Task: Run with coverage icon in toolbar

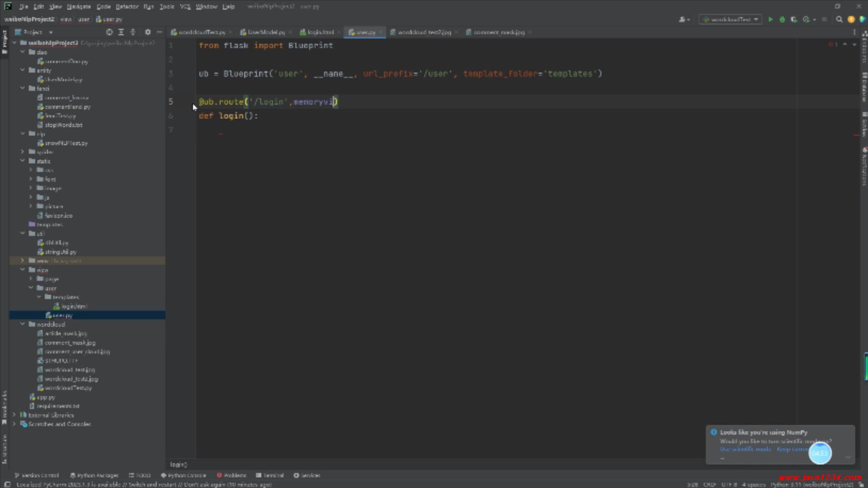Action: click(x=794, y=19)
